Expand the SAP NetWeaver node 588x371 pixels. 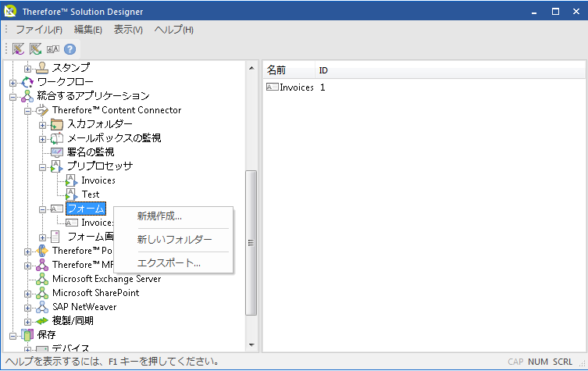click(x=28, y=308)
